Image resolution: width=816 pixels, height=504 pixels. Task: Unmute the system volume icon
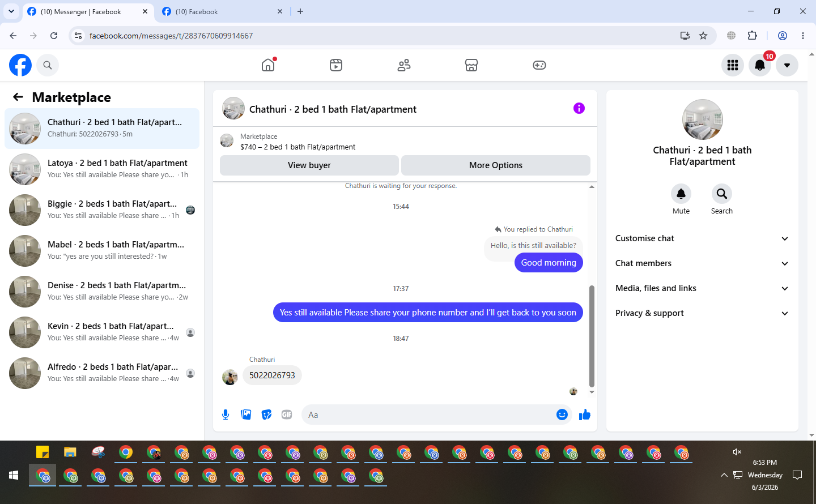(737, 452)
